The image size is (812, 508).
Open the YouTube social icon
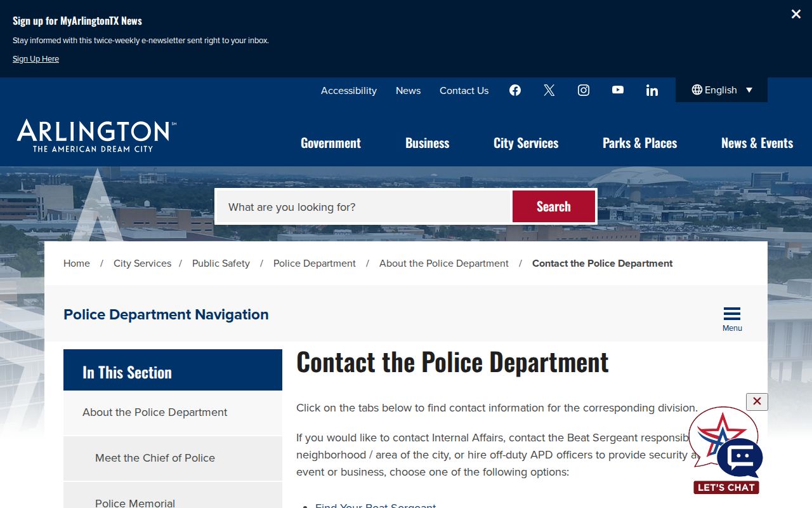(618, 90)
